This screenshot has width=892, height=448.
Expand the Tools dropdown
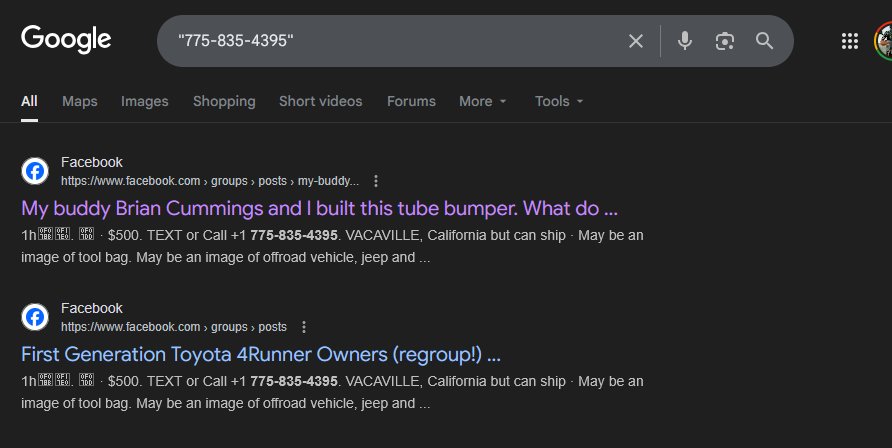(559, 101)
